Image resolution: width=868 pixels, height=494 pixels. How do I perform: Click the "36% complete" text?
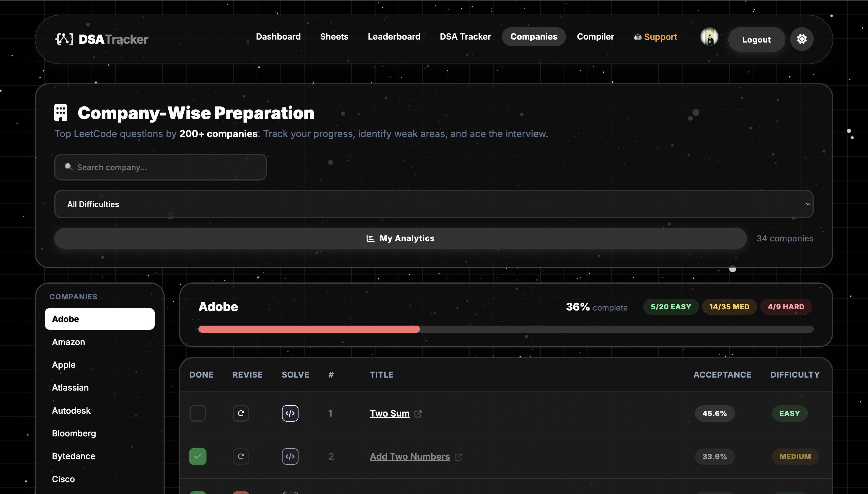click(596, 307)
